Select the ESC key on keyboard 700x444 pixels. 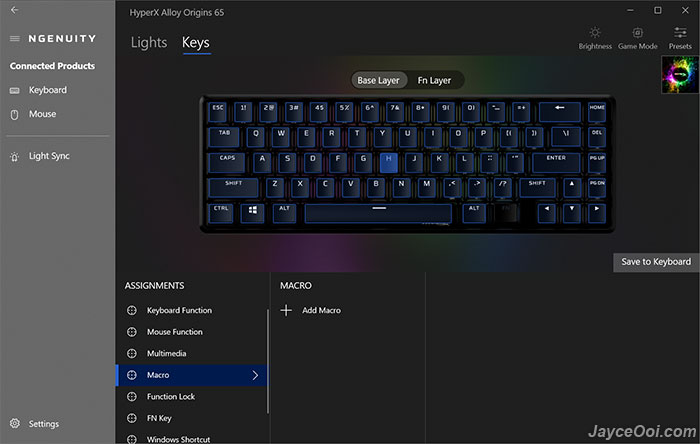tap(218, 112)
